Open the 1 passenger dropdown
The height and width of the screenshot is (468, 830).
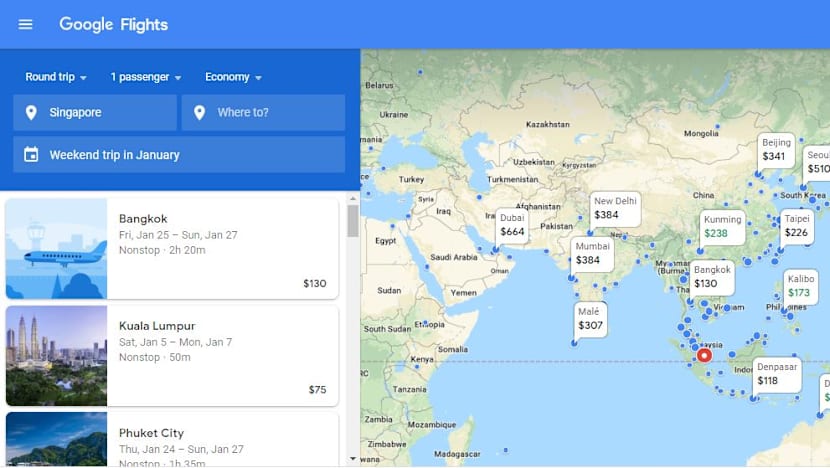click(146, 77)
